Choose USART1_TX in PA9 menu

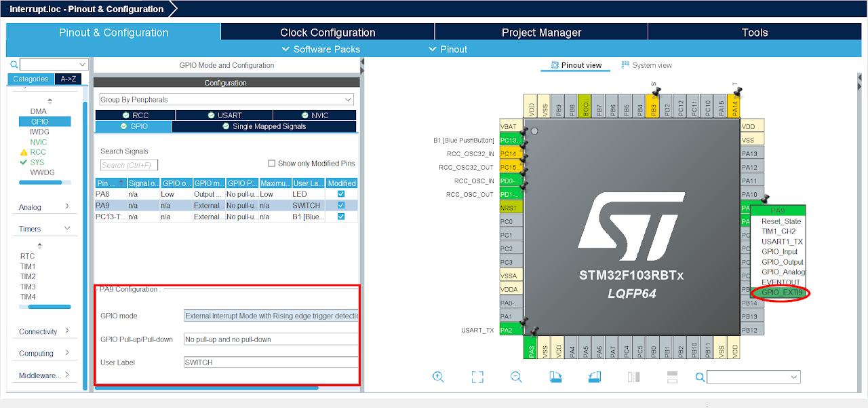point(782,242)
